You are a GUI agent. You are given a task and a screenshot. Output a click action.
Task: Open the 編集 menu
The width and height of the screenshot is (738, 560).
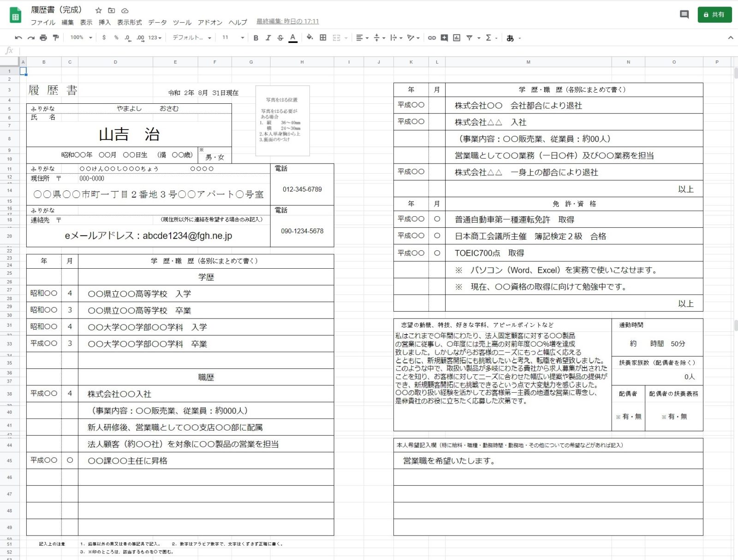click(68, 22)
